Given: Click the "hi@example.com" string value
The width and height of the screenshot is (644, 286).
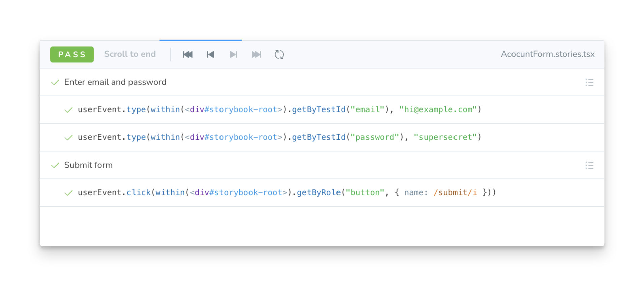Looking at the screenshot, I should pyautogui.click(x=438, y=109).
